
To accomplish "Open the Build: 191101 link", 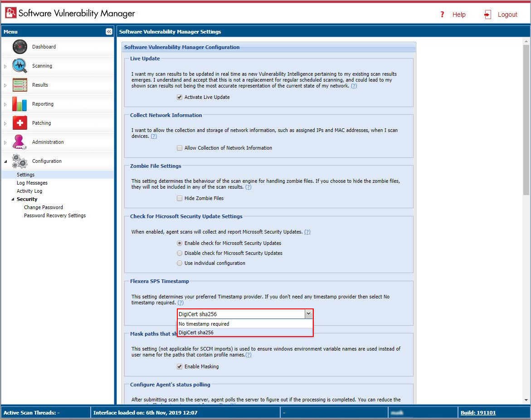I will click(478, 413).
